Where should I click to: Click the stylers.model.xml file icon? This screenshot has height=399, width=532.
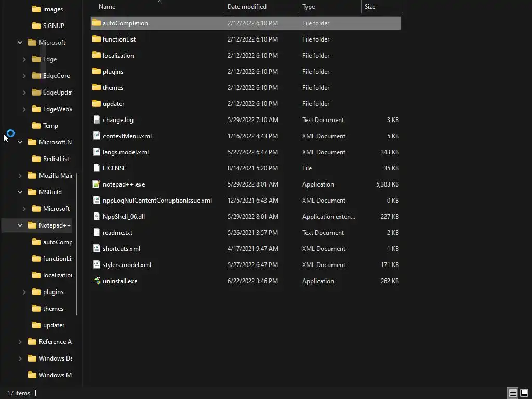click(96, 264)
